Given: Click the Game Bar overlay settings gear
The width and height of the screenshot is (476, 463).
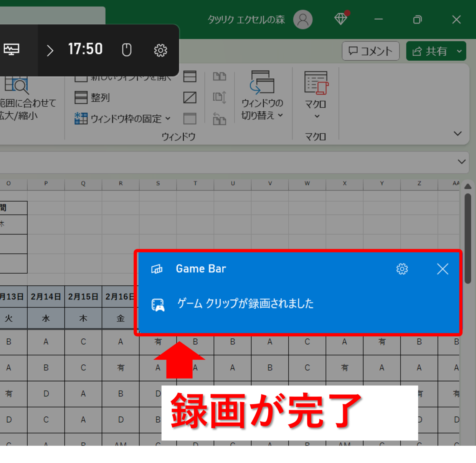Looking at the screenshot, I should (160, 50).
